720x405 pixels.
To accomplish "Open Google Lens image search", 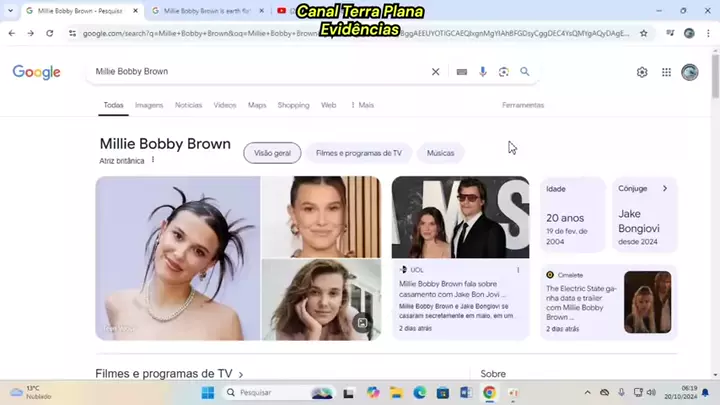I will (503, 72).
